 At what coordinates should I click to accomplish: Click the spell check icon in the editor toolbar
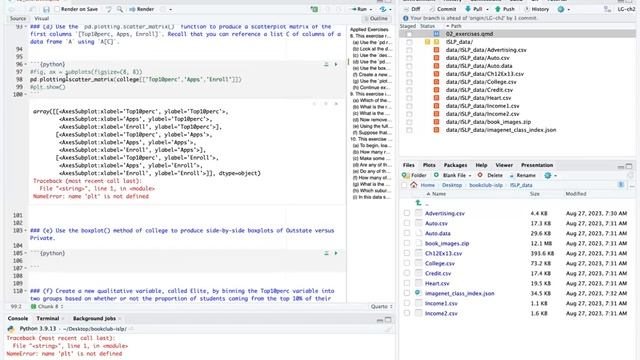coord(109,9)
